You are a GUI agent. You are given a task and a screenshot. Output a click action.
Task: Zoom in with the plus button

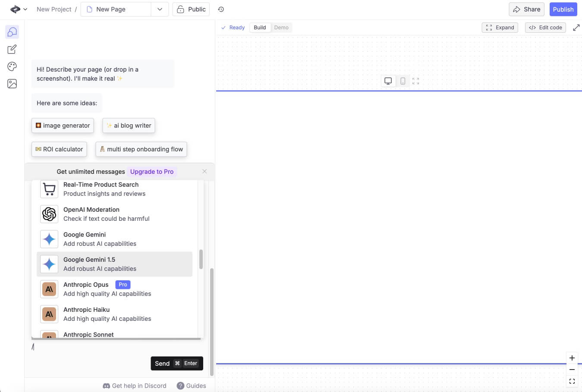[572, 358]
